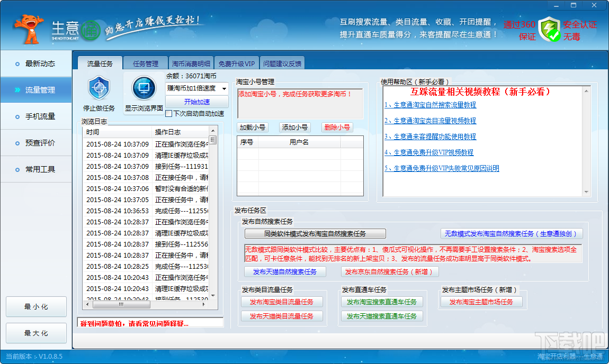Open the 免费升级VIP tab
609x364 pixels.
(x=236, y=63)
